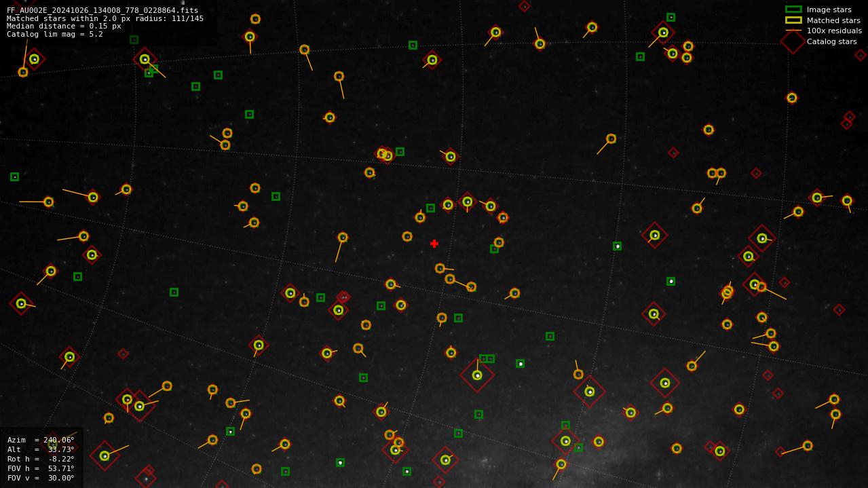Screen dimensions: 868x488
Task: Click the red cross center marker
Action: (434, 244)
